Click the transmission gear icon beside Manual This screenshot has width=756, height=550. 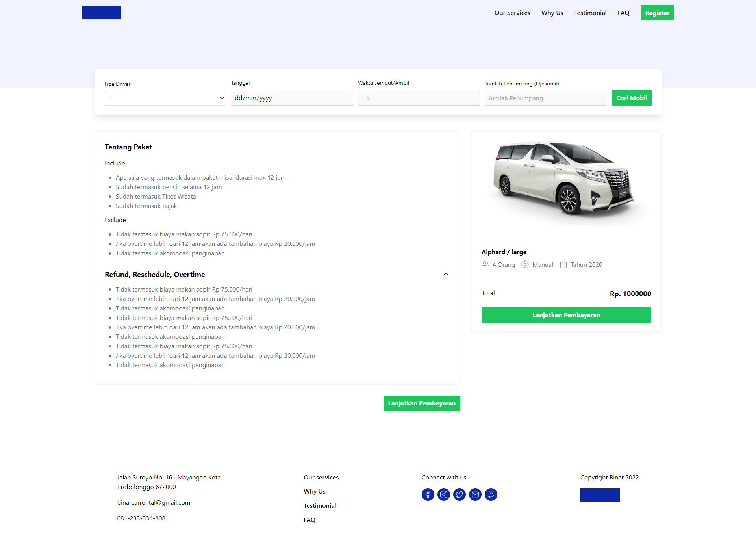coord(525,264)
